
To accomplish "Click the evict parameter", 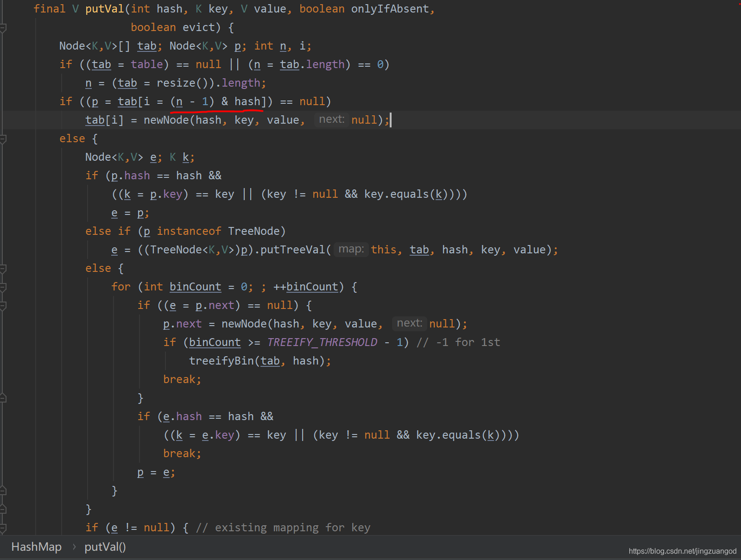I will pyautogui.click(x=199, y=27).
